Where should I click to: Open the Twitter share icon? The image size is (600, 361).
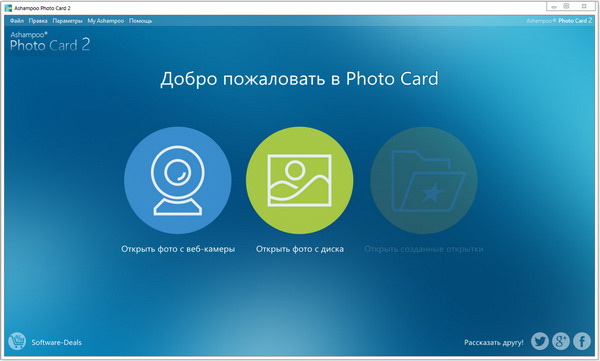[x=540, y=341]
